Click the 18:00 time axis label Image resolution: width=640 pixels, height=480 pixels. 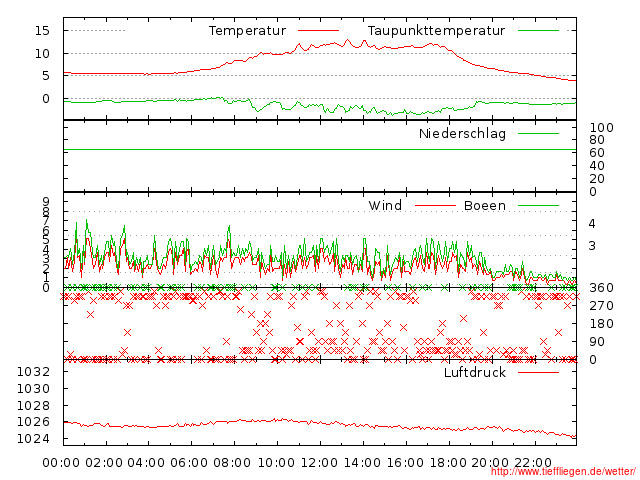point(448,462)
